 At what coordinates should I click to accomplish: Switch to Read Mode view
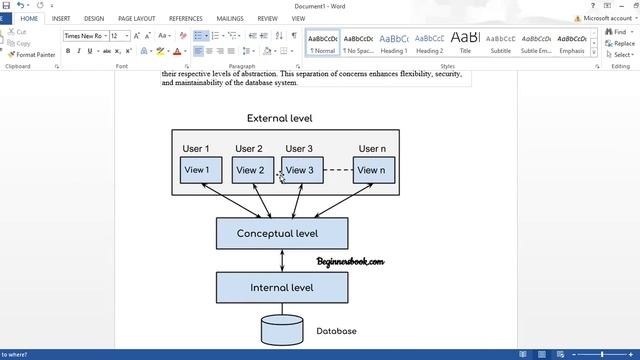pyautogui.click(x=523, y=354)
